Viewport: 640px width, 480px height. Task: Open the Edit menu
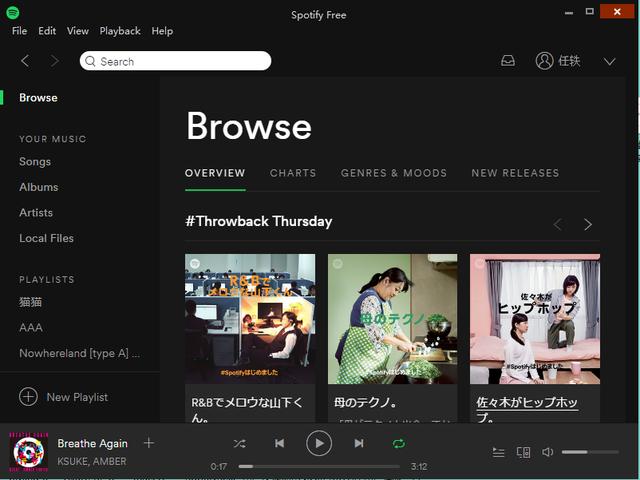[47, 31]
